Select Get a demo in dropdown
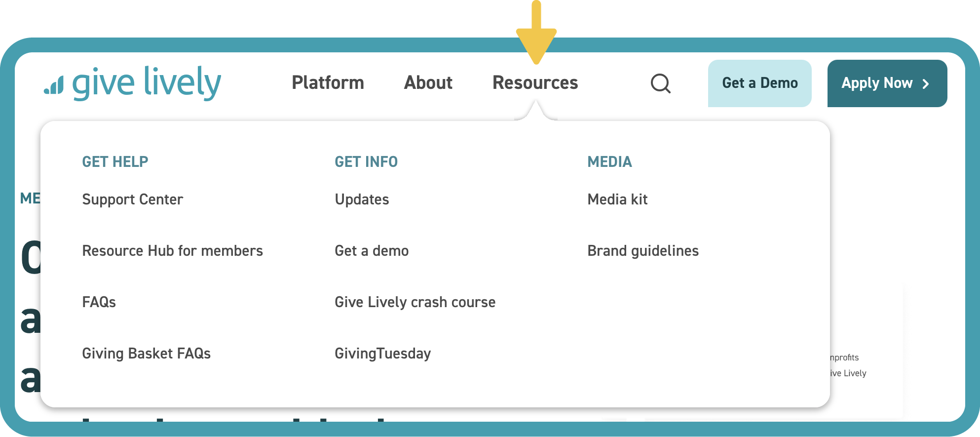This screenshot has height=437, width=980. coord(372,251)
